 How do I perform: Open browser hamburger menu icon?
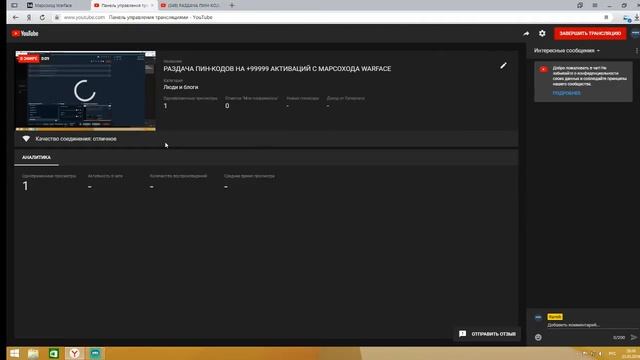coord(595,5)
